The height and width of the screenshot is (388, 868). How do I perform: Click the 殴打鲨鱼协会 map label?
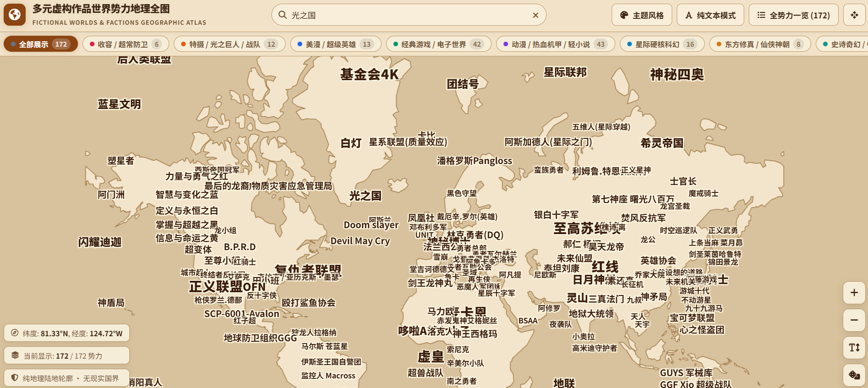point(309,303)
